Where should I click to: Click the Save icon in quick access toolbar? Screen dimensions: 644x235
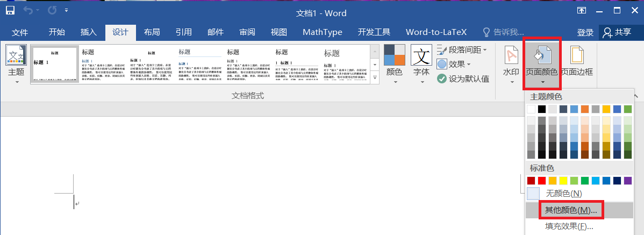[10, 10]
